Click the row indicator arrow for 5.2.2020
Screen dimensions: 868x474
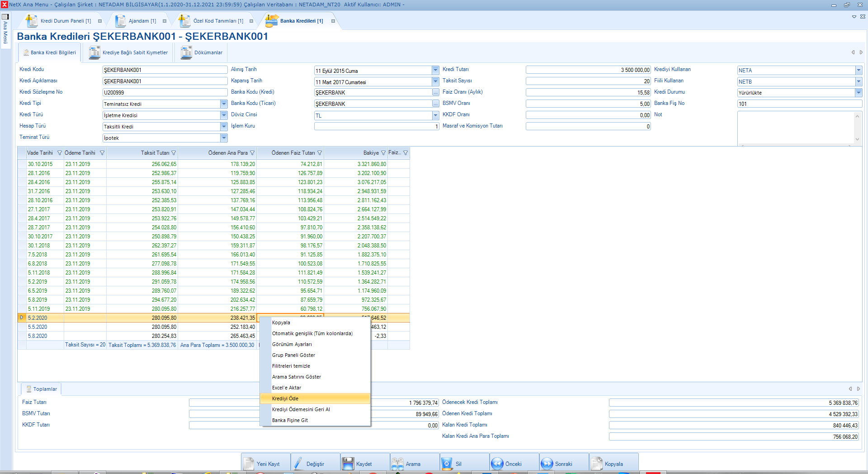(22, 318)
